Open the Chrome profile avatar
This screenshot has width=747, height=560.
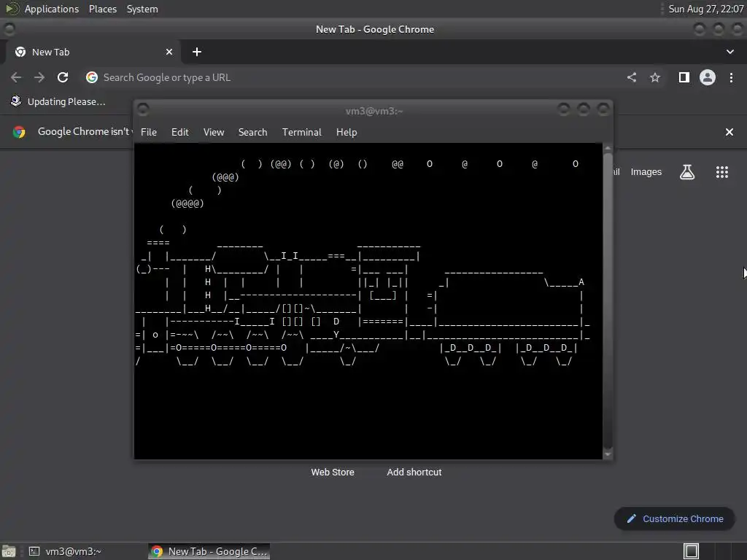[708, 77]
